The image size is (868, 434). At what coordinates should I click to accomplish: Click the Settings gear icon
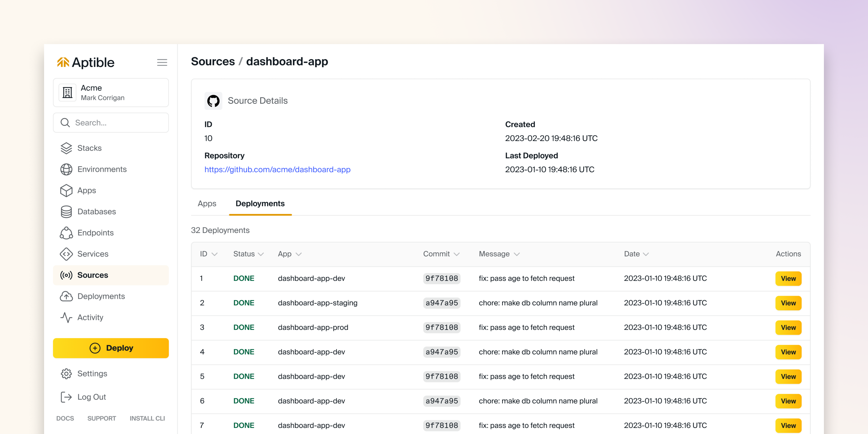coord(66,374)
